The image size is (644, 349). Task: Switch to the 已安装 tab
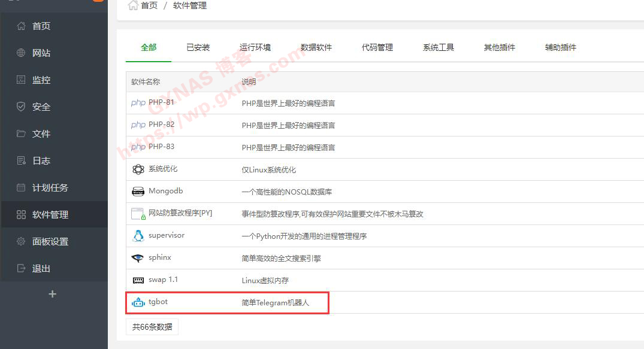(x=198, y=48)
